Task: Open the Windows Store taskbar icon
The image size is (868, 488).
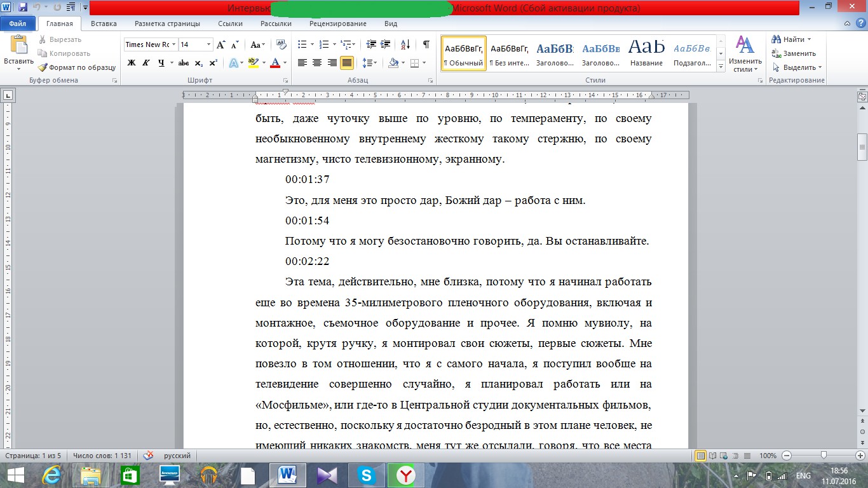Action: click(130, 475)
